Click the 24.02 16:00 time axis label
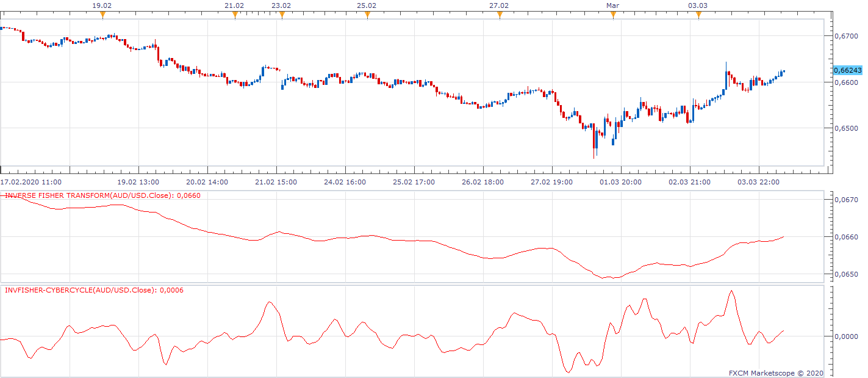 (x=345, y=182)
